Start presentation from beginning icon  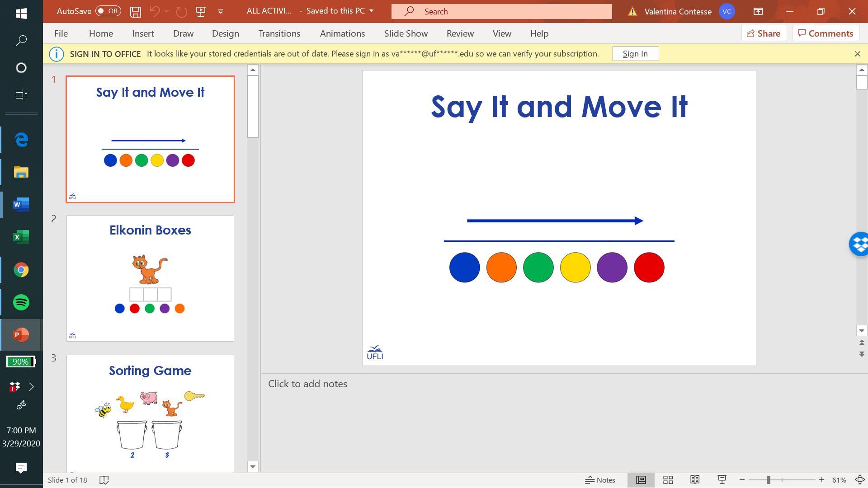point(201,12)
